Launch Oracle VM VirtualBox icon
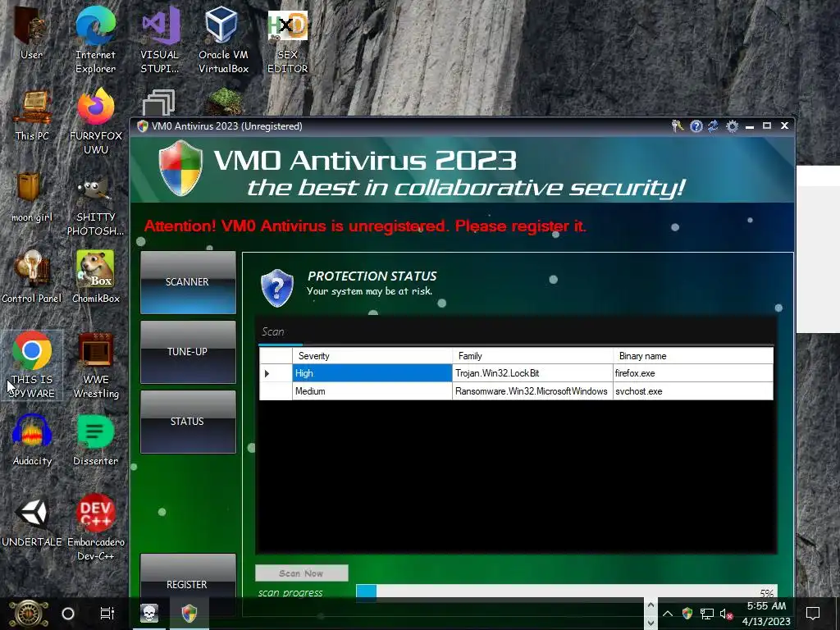840x630 pixels. pos(223,39)
